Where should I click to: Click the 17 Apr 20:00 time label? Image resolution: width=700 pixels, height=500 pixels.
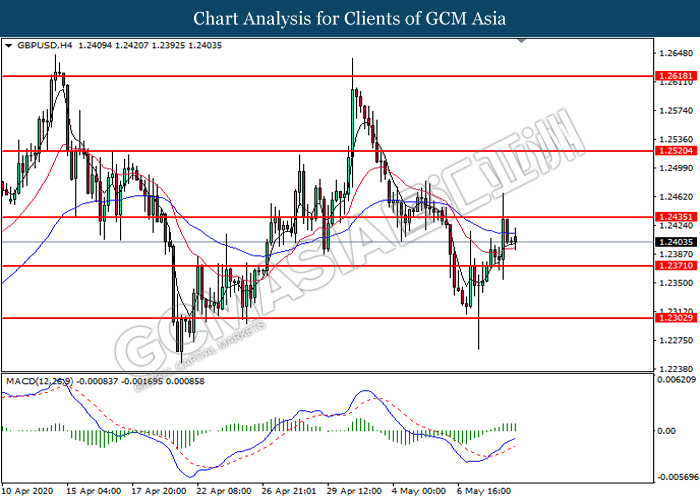[x=158, y=491]
